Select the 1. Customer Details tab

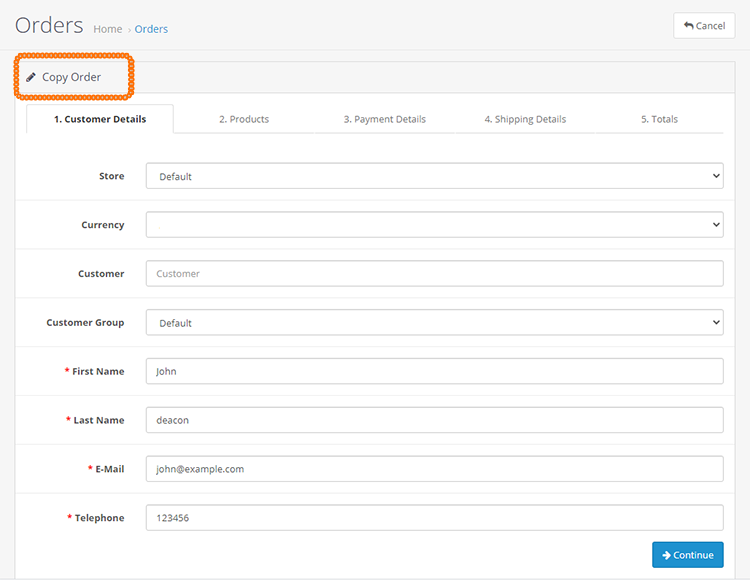[100, 119]
